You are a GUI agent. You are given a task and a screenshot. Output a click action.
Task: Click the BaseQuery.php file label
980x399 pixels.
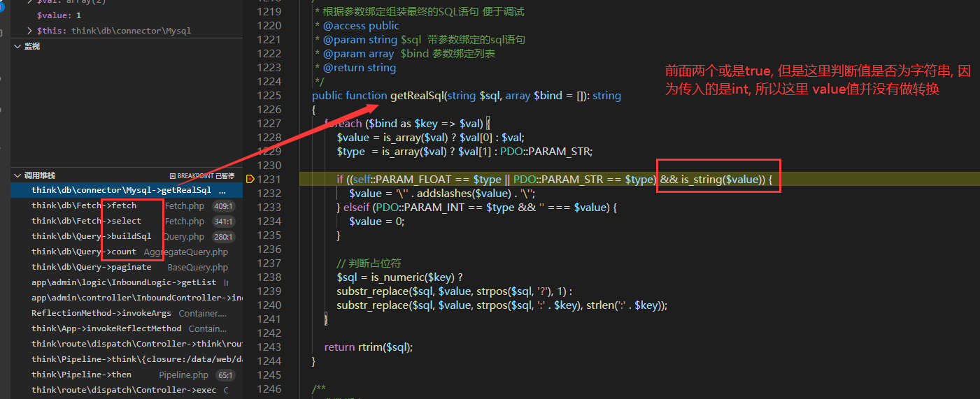click(198, 267)
